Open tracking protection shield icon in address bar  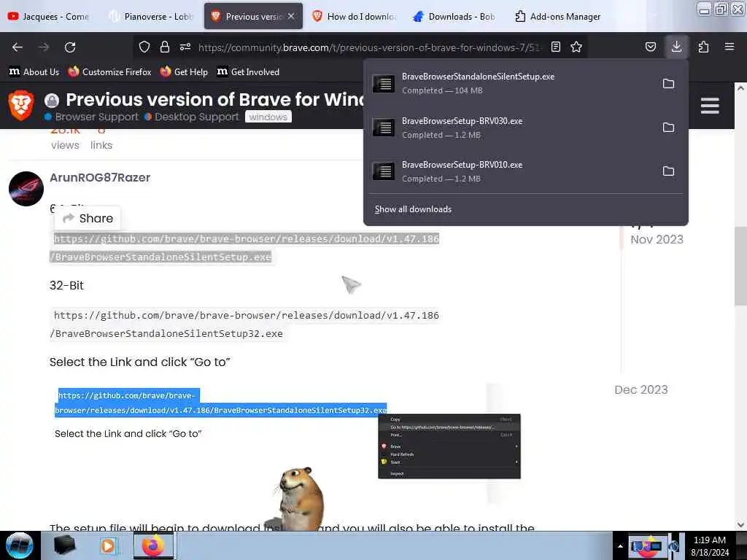(144, 47)
